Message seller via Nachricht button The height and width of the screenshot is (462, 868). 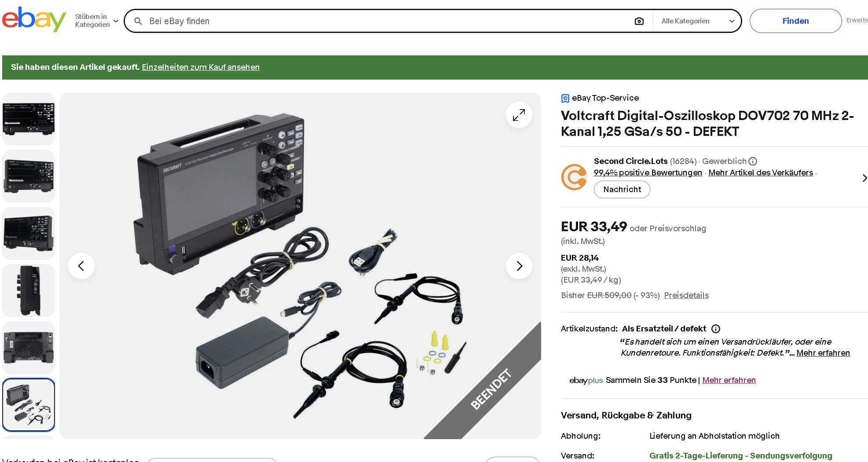click(x=622, y=189)
